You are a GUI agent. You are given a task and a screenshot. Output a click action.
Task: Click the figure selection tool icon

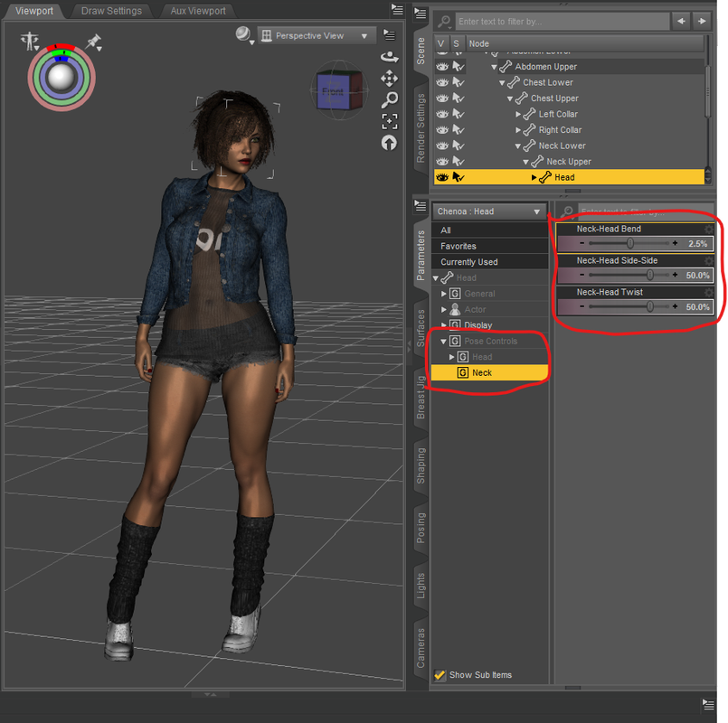click(x=30, y=42)
